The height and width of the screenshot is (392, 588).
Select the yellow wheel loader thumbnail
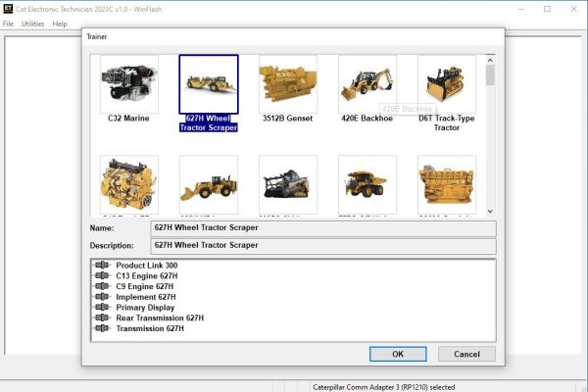pos(209,185)
